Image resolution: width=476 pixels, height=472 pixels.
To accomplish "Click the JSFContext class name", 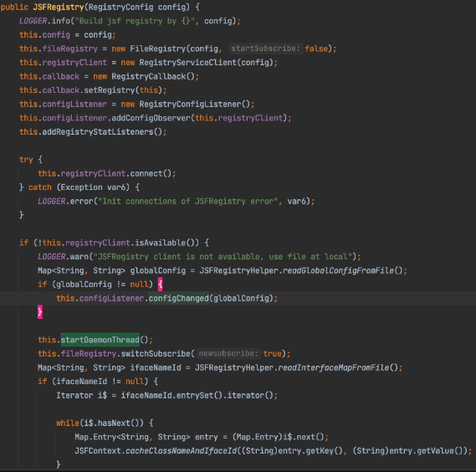I will pyautogui.click(x=98, y=451).
